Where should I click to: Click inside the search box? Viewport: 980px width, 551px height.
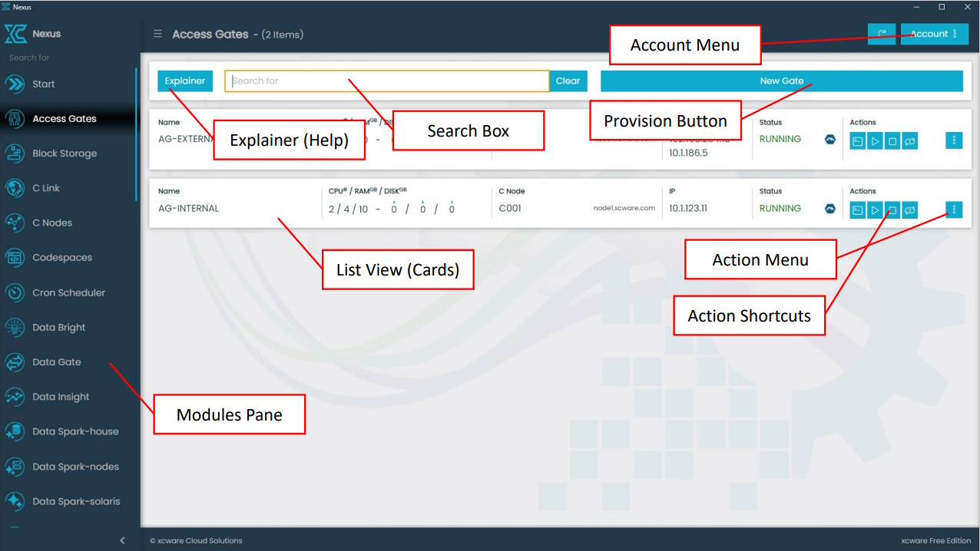tap(384, 81)
